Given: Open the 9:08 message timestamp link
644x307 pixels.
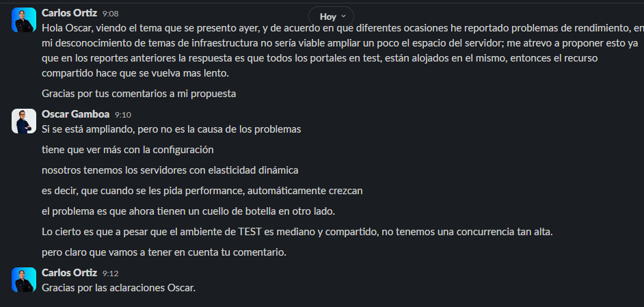Looking at the screenshot, I should (x=109, y=13).
